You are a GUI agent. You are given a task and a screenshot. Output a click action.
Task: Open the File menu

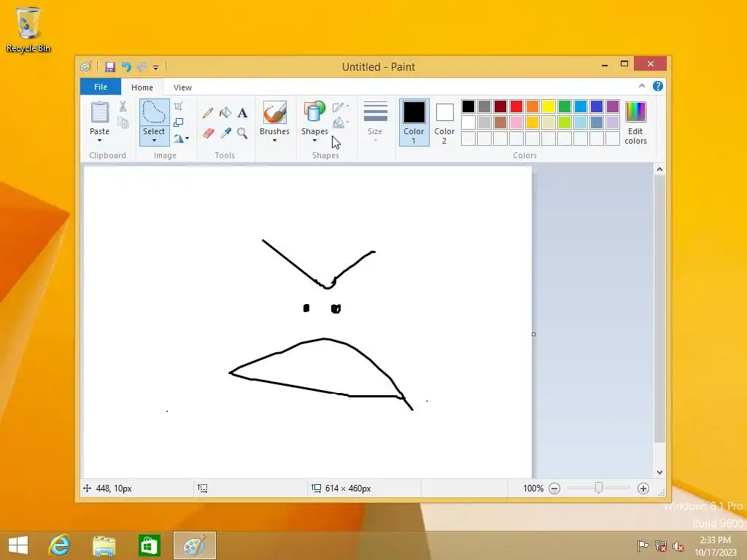coord(101,87)
